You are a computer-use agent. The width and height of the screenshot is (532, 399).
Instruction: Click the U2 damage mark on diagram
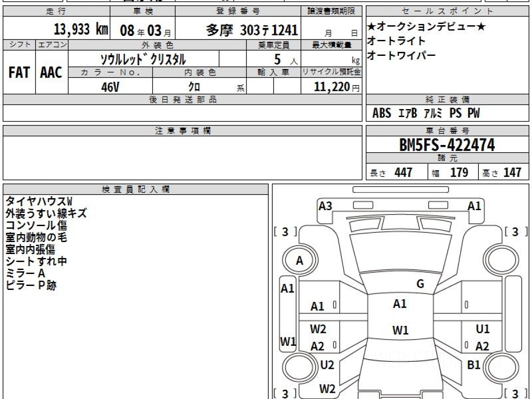pyautogui.click(x=327, y=365)
